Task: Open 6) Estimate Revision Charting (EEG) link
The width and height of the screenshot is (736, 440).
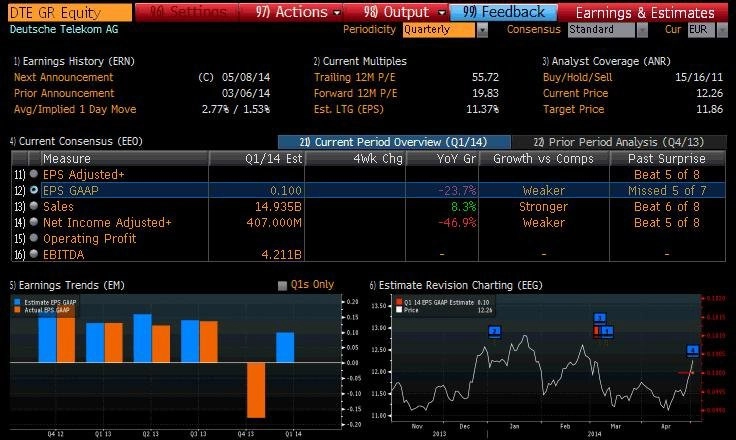Action: pyautogui.click(x=456, y=285)
